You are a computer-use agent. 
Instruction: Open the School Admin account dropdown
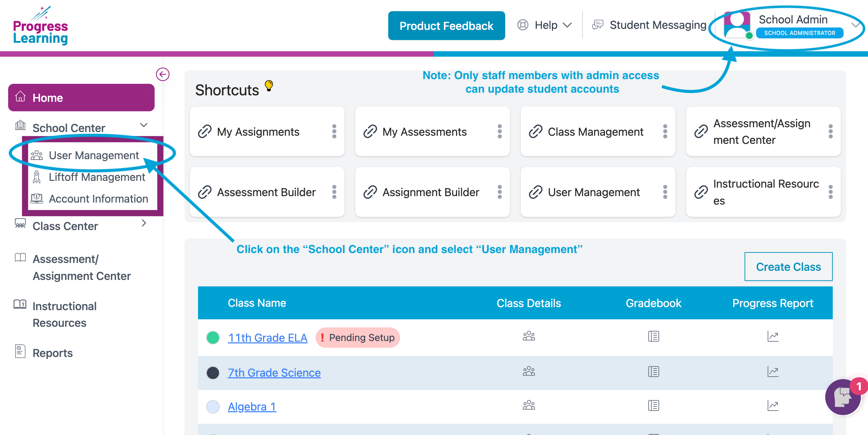(855, 25)
